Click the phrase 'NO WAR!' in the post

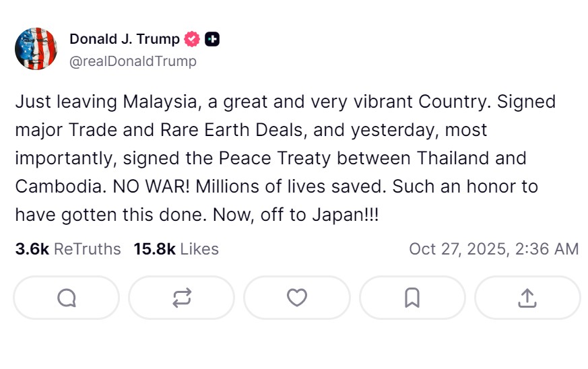point(162,187)
